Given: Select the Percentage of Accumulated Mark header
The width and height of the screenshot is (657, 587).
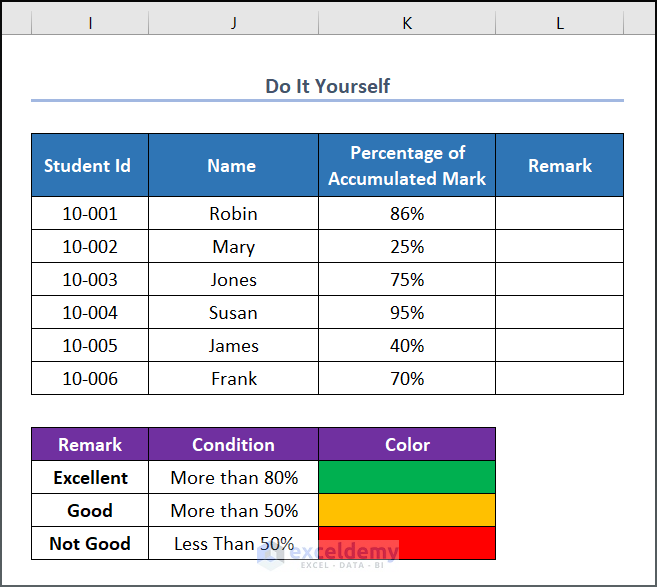Looking at the screenshot, I should point(407,166).
